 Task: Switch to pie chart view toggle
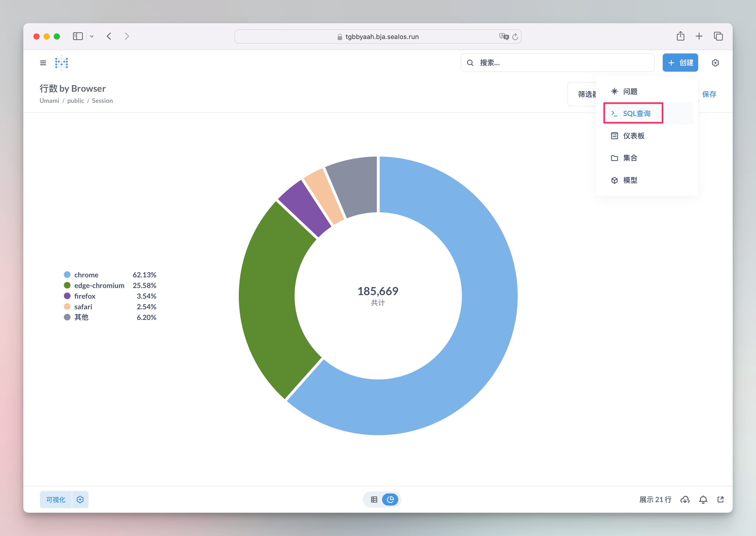tap(390, 499)
